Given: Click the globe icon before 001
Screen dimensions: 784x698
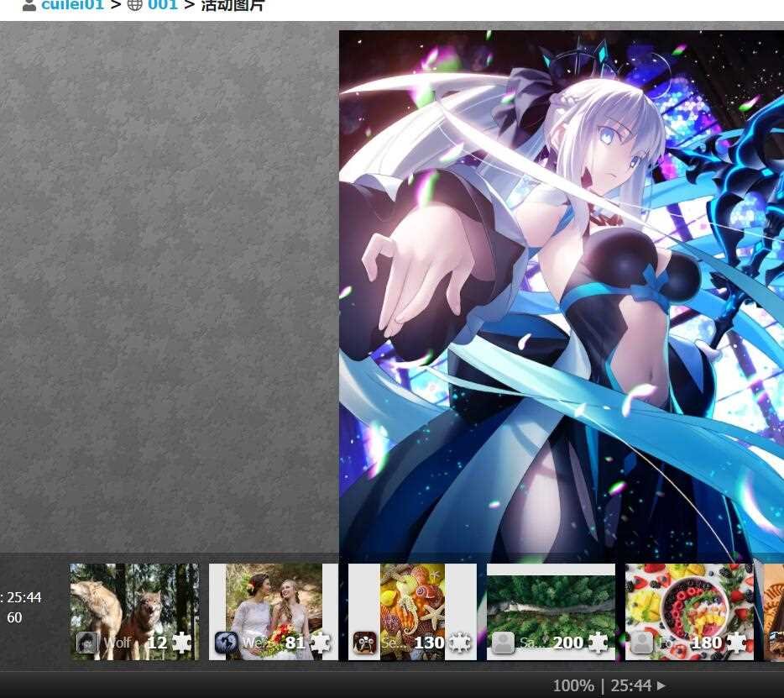Looking at the screenshot, I should [135, 5].
